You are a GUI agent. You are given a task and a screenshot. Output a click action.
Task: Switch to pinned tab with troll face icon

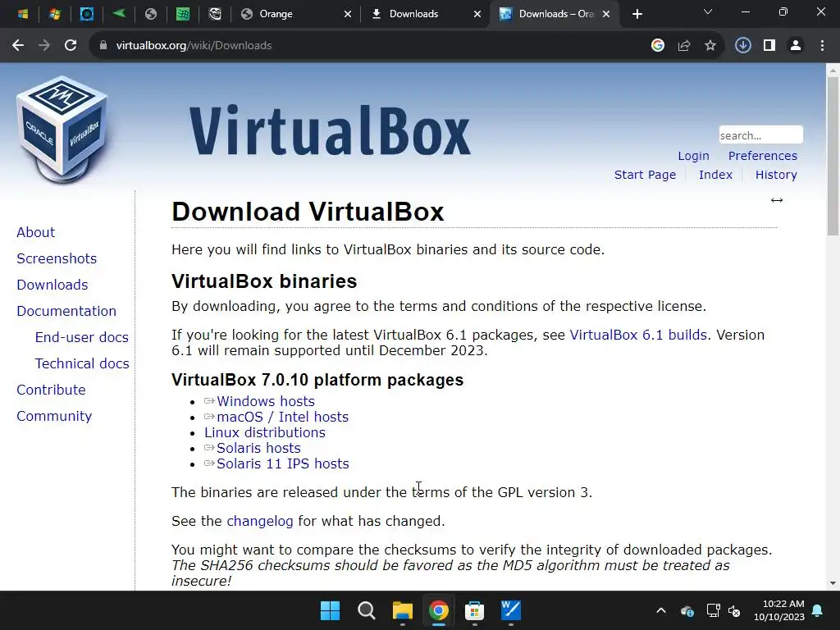(215, 14)
